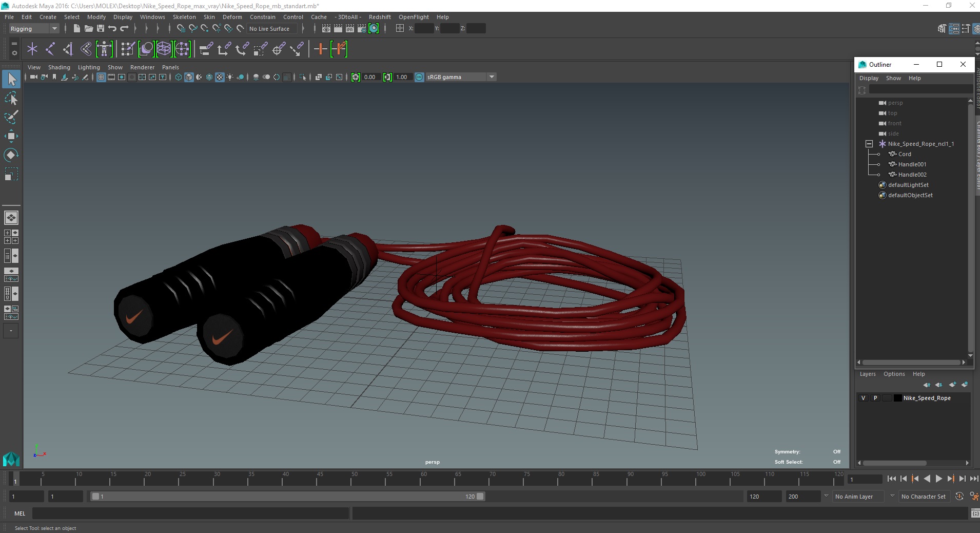Step to the next key

click(950, 479)
